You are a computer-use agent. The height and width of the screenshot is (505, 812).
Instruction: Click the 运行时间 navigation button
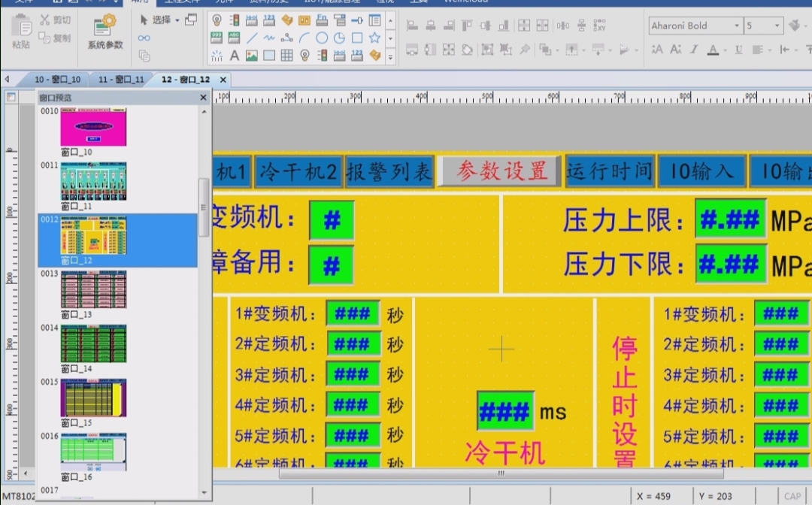click(609, 171)
